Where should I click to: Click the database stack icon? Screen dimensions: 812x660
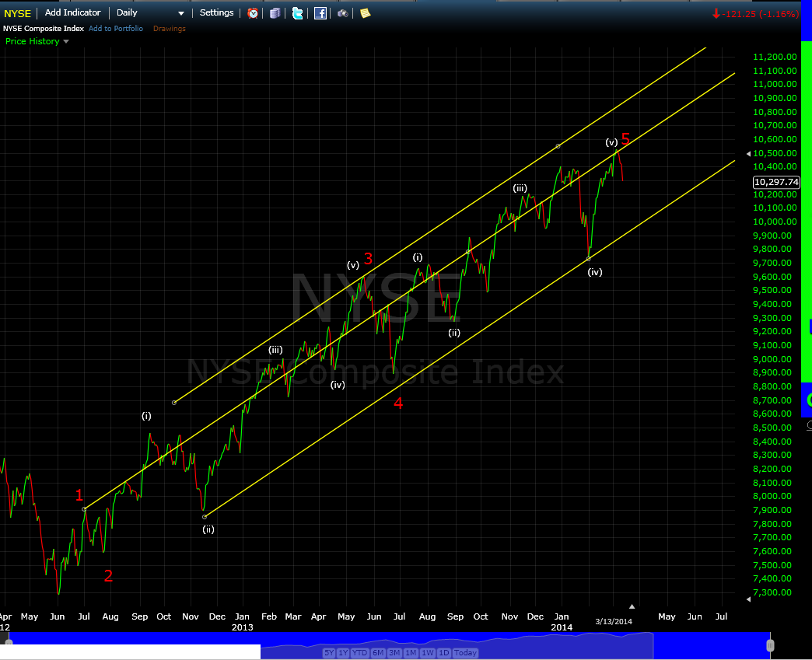point(275,13)
